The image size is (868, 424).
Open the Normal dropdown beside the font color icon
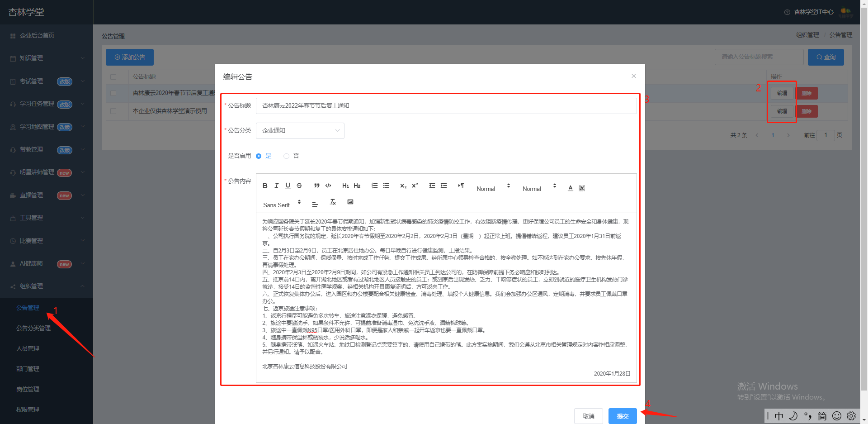[x=540, y=188]
